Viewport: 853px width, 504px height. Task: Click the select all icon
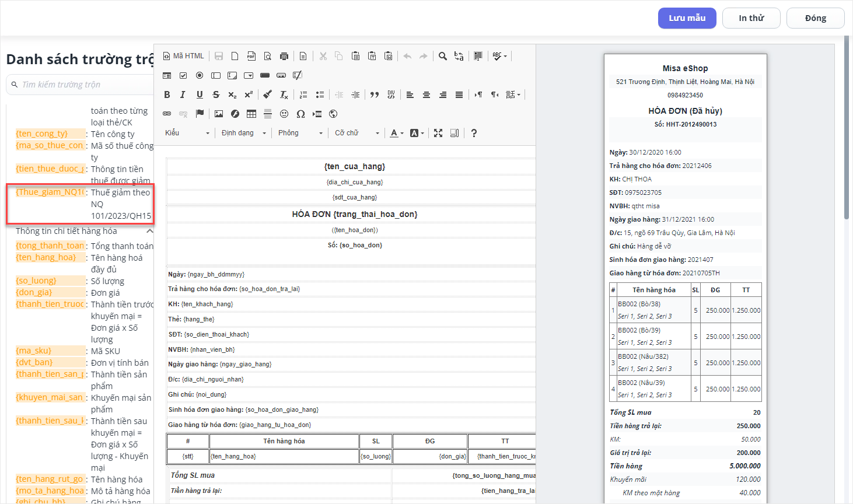pos(478,56)
